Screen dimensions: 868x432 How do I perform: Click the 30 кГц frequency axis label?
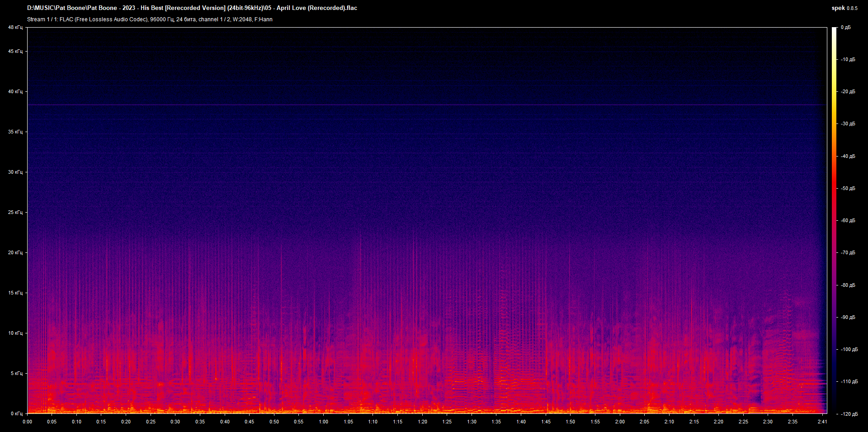pos(15,172)
